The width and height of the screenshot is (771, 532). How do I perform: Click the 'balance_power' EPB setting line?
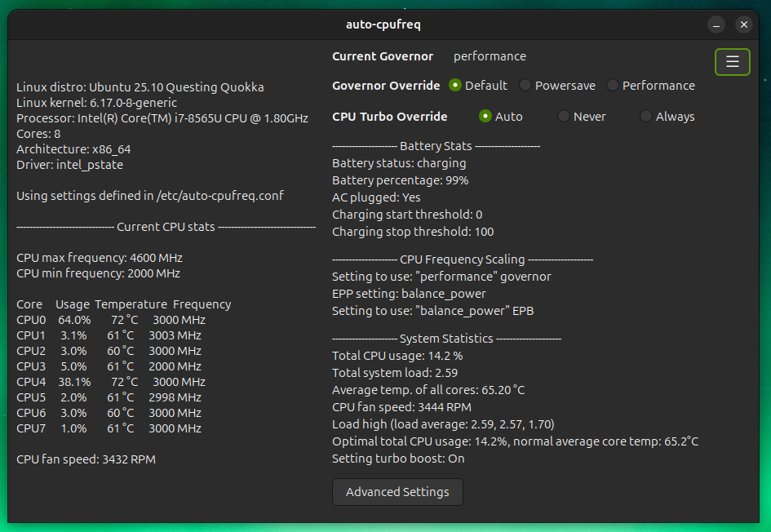tap(432, 311)
